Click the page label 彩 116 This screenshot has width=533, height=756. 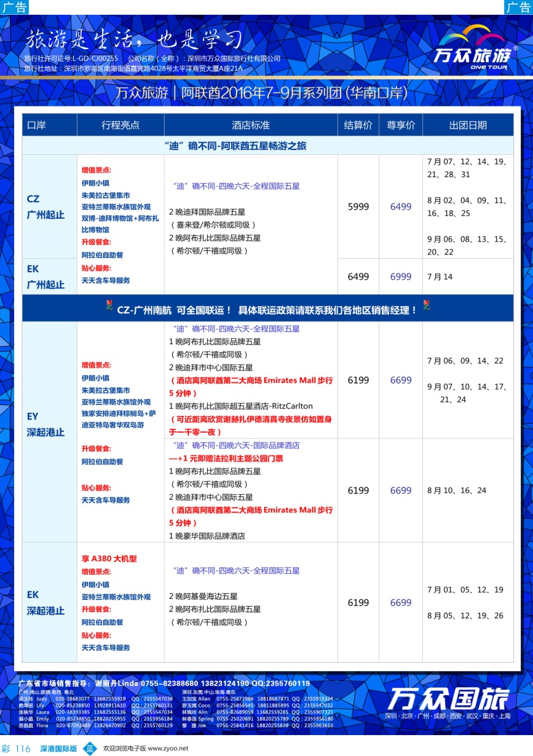[17, 749]
